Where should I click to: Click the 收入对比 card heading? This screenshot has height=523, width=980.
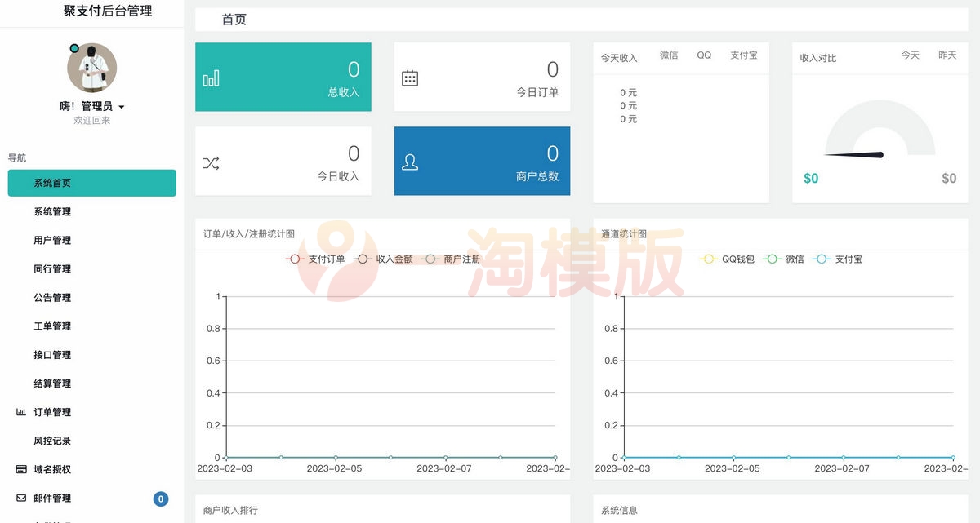point(818,58)
